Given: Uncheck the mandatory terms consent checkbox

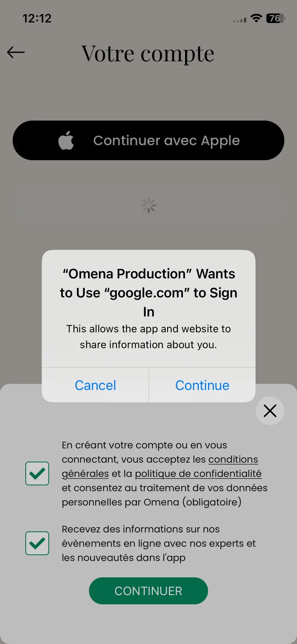Looking at the screenshot, I should click(37, 473).
